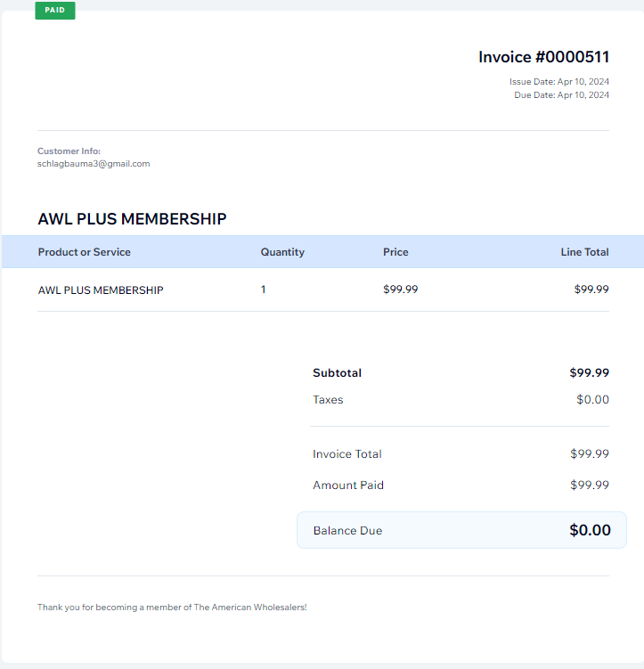Click the green PAID status badge
The width and height of the screenshot is (644, 669).
point(55,10)
